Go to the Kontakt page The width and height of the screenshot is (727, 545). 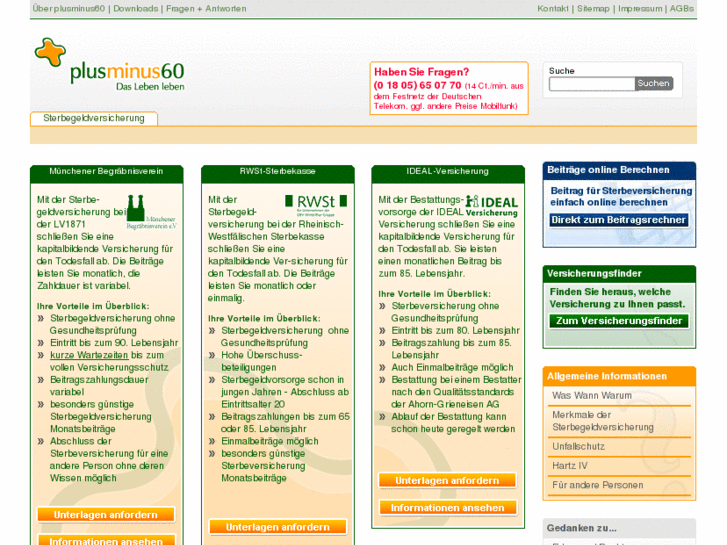[553, 8]
